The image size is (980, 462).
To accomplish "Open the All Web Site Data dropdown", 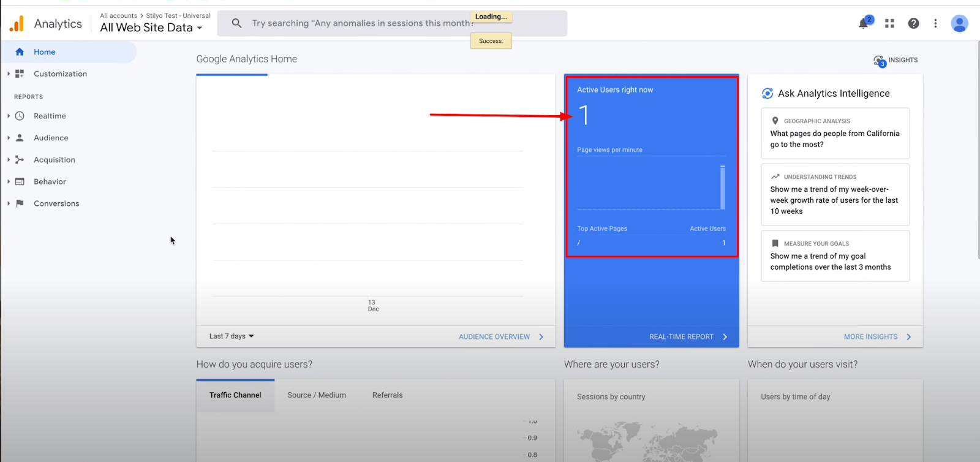I will (151, 28).
